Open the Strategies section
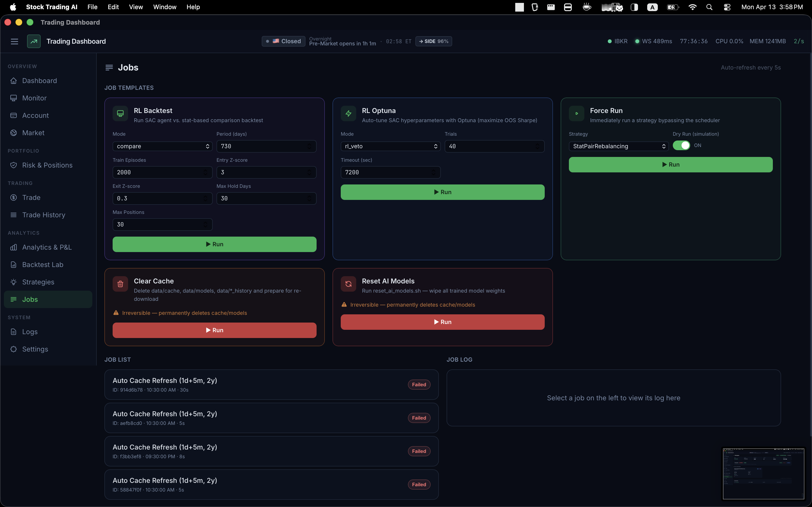This screenshot has height=507, width=812. 38,282
